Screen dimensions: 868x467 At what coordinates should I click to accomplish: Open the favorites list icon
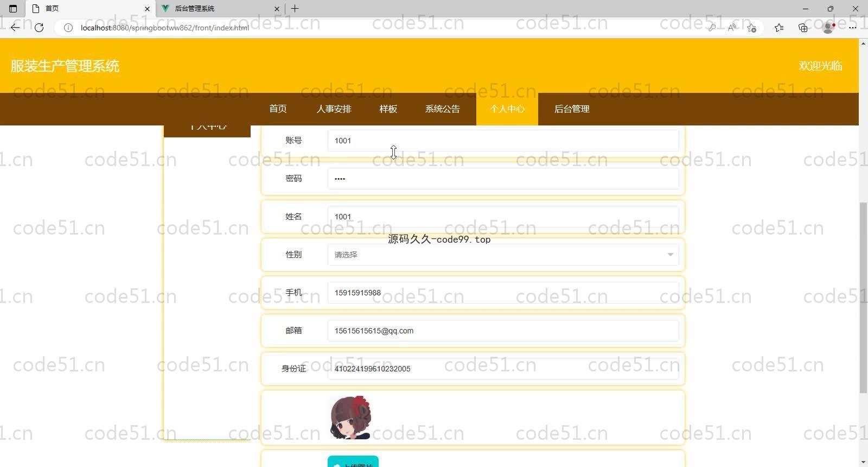click(779, 28)
